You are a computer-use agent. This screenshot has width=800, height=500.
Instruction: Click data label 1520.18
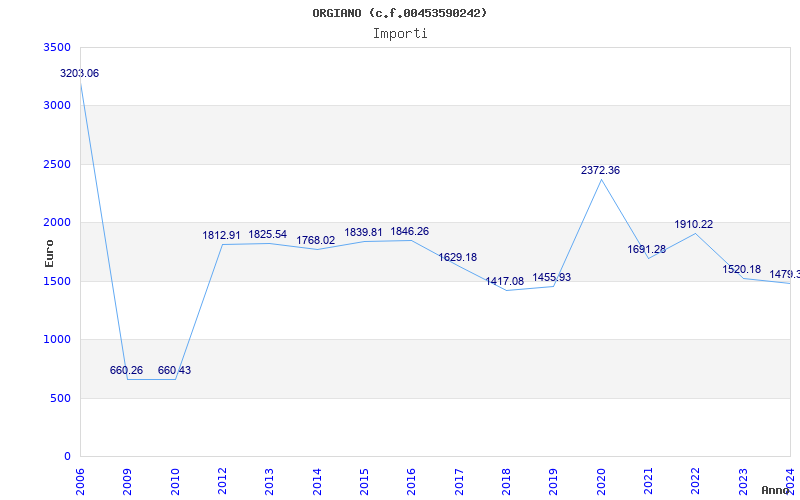(741, 269)
